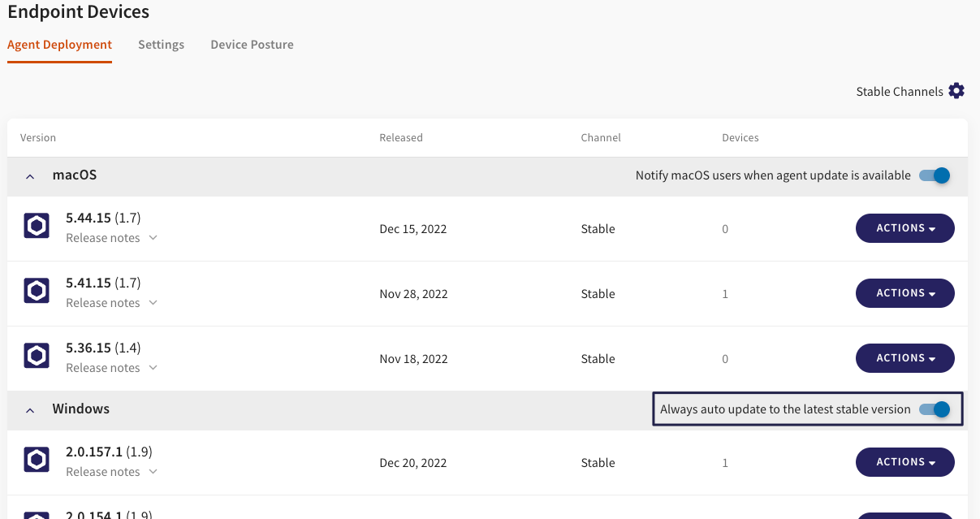Select the Agent Deployment tab
Viewport: 980px width, 519px height.
coord(59,45)
